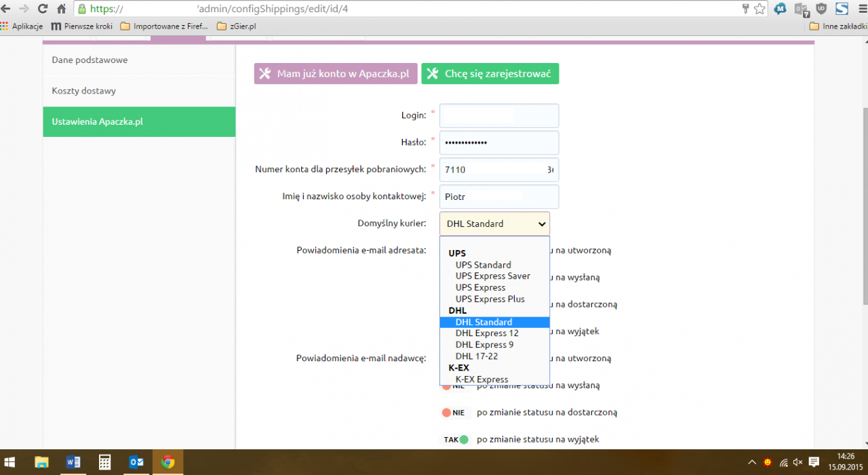Image resolution: width=868 pixels, height=475 pixels.
Task: Choose UPS Standard from the courier list
Action: (x=484, y=265)
